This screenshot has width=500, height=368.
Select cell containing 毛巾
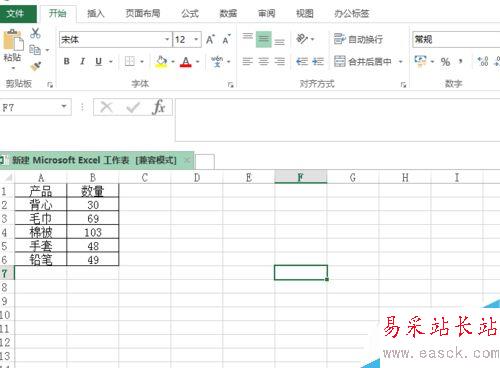(40, 218)
